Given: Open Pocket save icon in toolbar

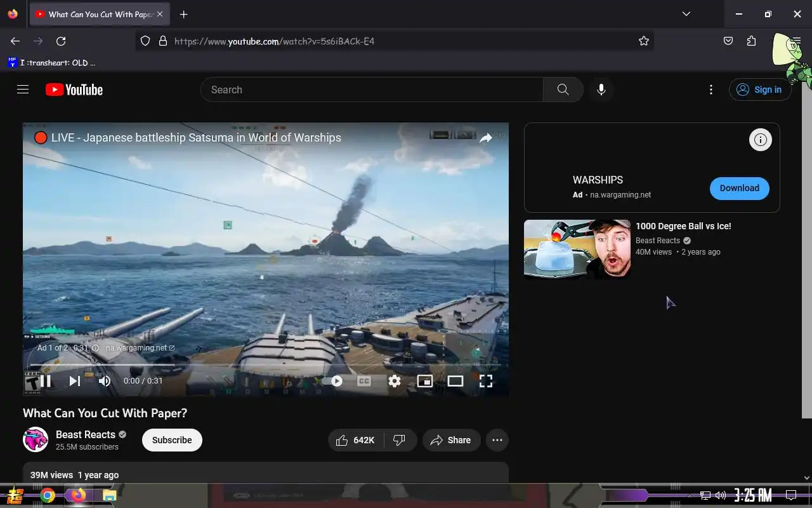Looking at the screenshot, I should point(728,41).
